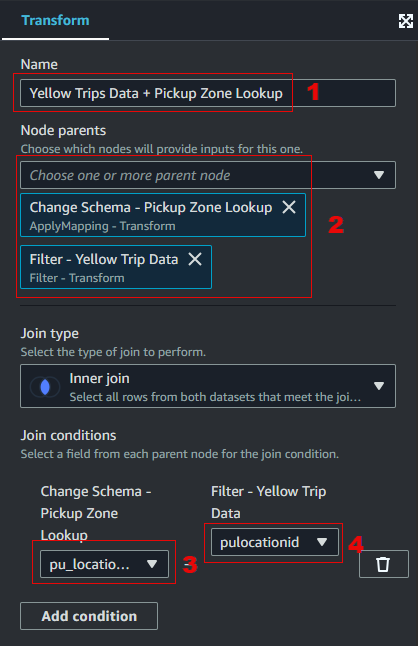Open the Inner join type selector

(x=208, y=386)
